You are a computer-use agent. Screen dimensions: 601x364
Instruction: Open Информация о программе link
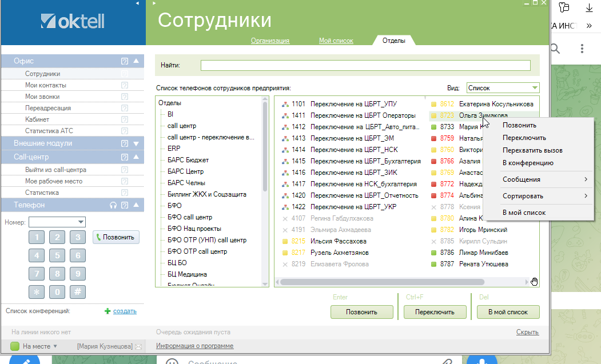[195, 346]
